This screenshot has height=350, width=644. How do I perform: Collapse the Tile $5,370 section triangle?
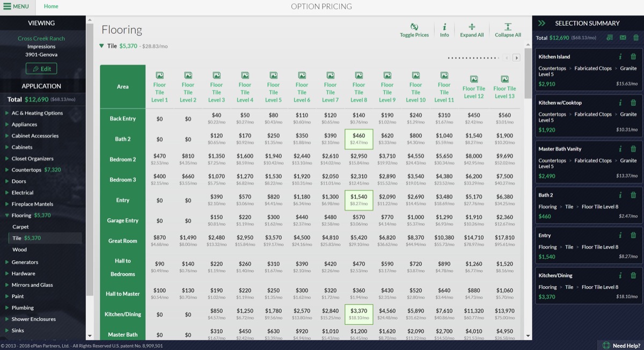pyautogui.click(x=101, y=46)
